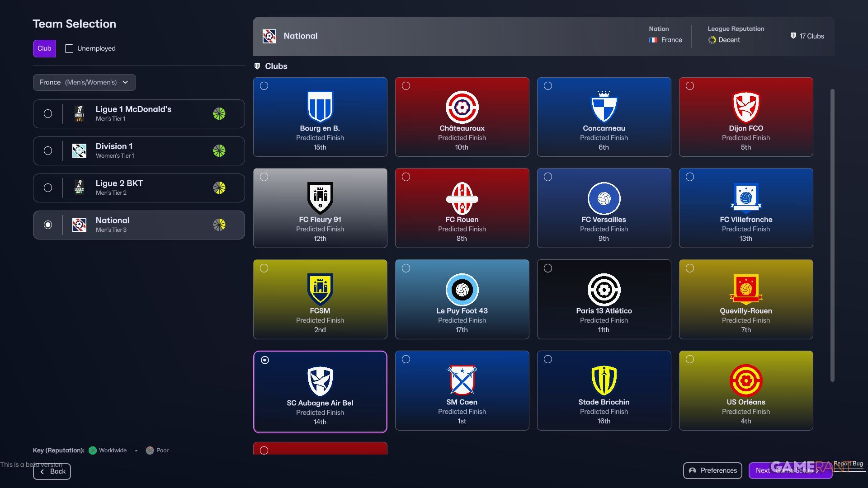Select the Division 1 women's league radio
868x488 pixels.
[48, 151]
